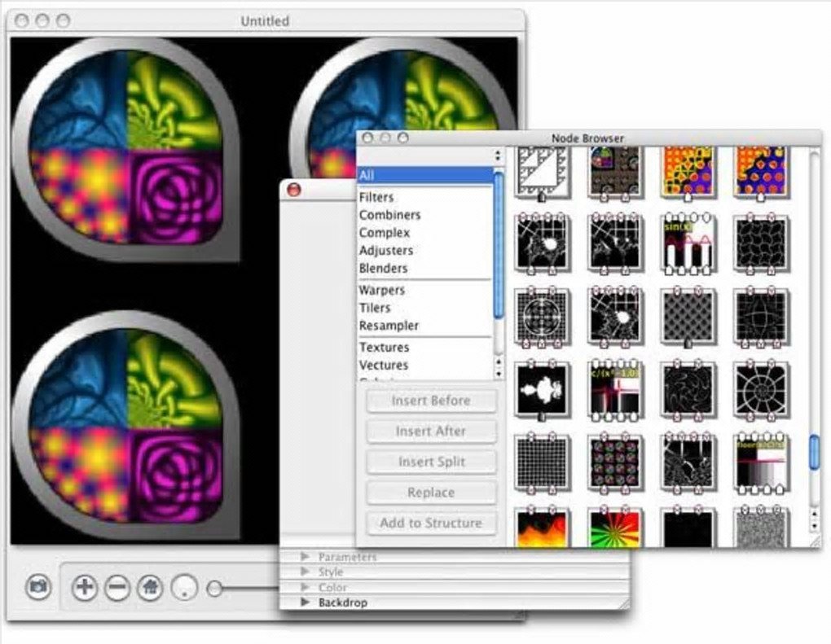
Task: Select the polar web wheel node thumbnail
Action: pyautogui.click(x=761, y=391)
